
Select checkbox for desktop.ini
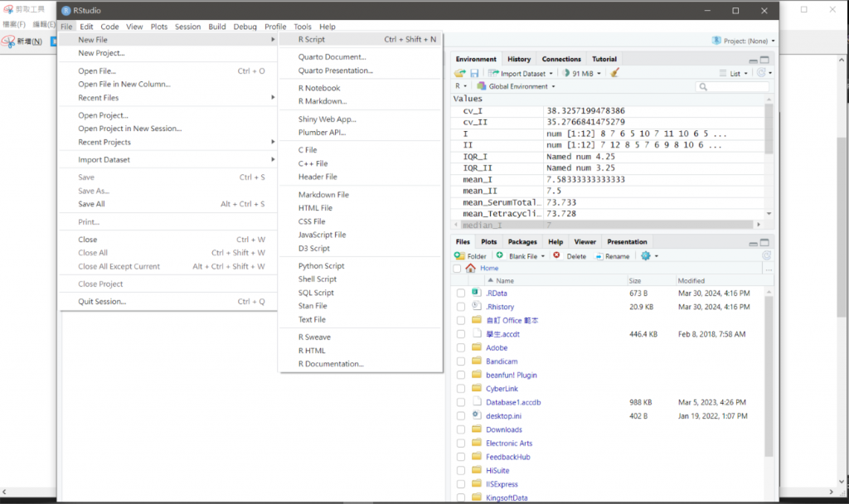tap(461, 416)
